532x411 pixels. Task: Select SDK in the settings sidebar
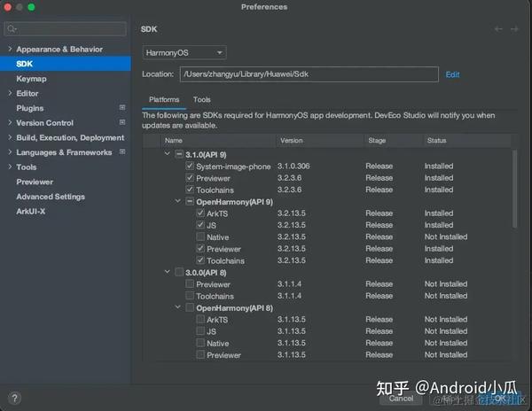click(x=65, y=64)
